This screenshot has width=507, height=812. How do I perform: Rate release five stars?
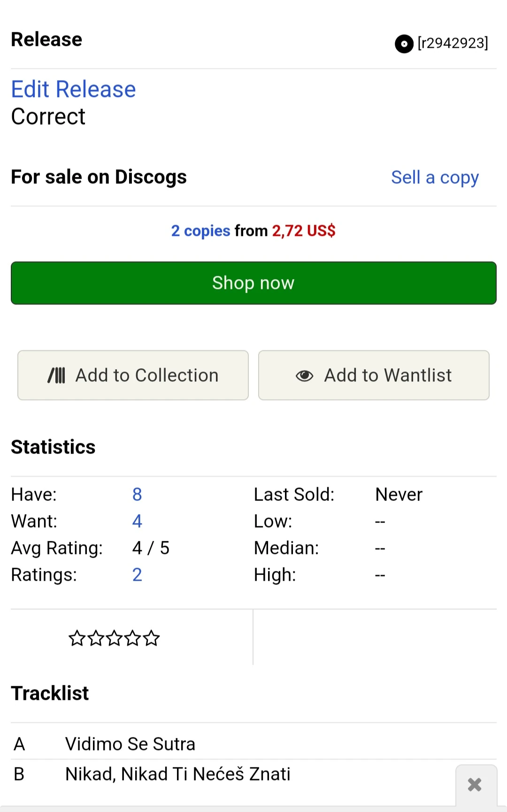coord(152,638)
